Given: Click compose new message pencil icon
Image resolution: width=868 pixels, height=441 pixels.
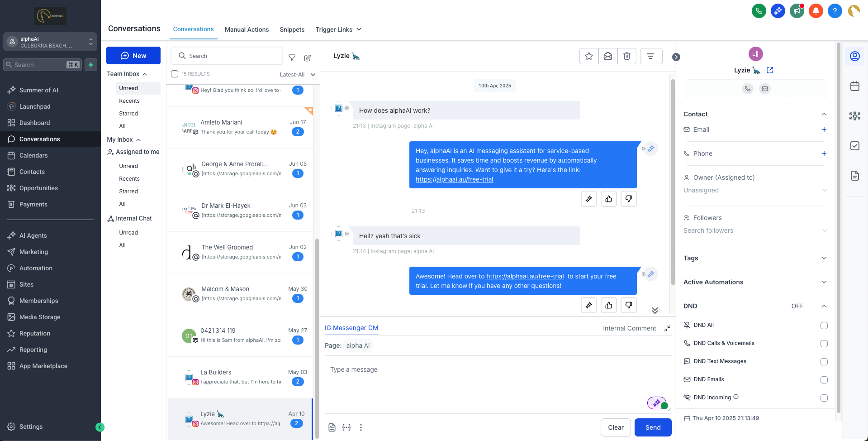Looking at the screenshot, I should click(307, 58).
